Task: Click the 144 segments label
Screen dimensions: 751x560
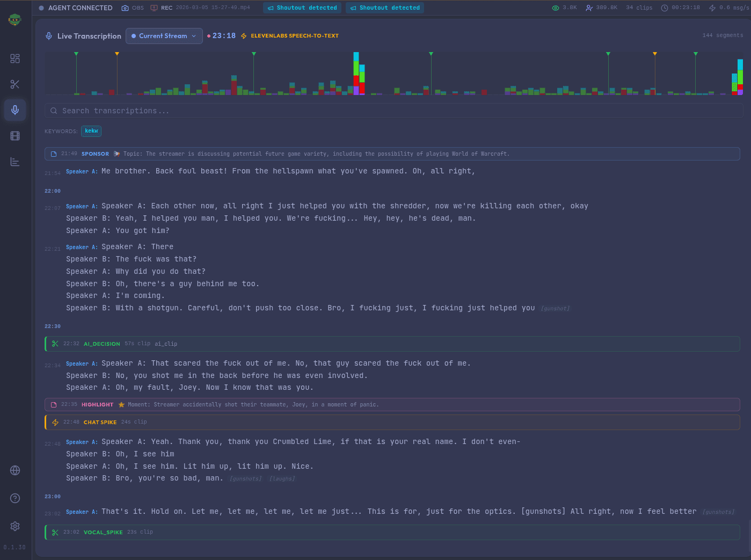Action: 723,35
